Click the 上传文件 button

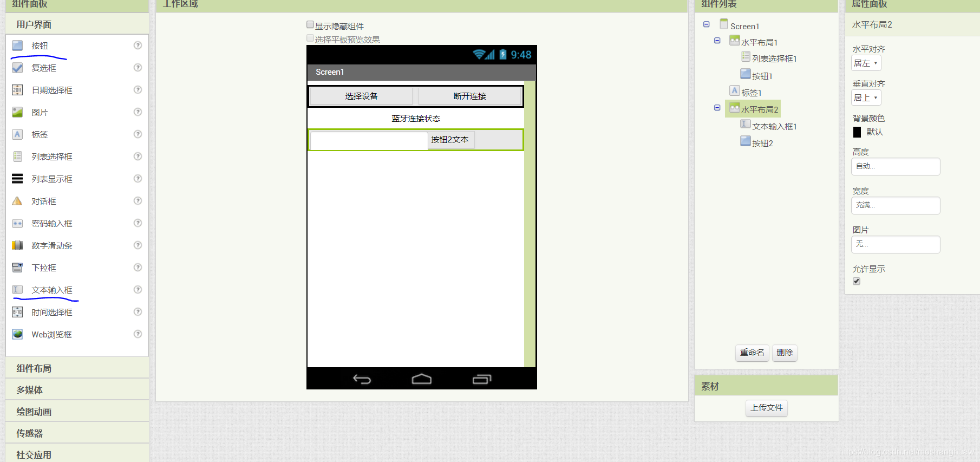tap(767, 408)
